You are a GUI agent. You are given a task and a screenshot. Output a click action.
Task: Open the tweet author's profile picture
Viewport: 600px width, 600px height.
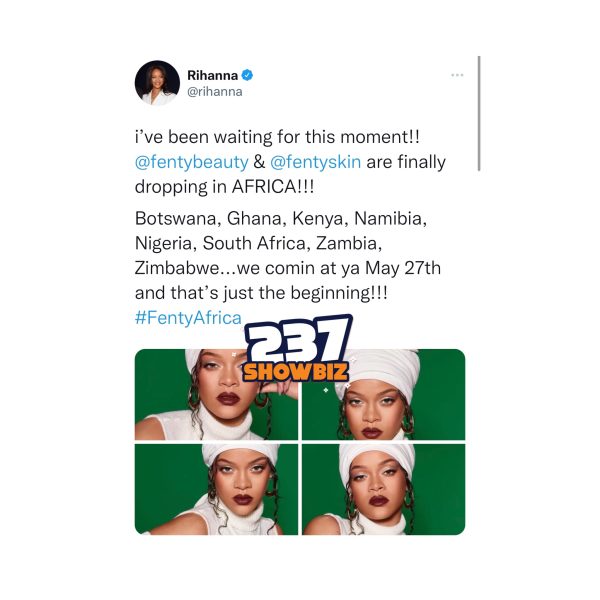[157, 83]
